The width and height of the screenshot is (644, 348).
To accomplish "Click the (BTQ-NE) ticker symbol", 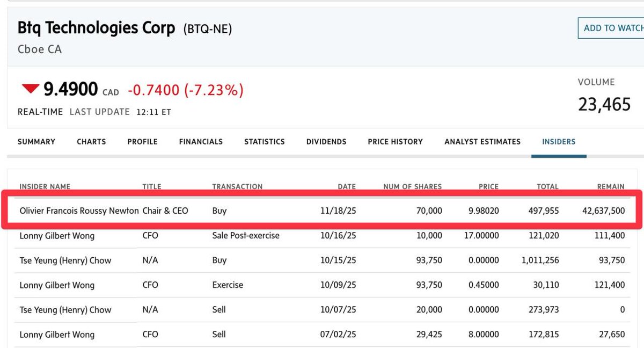I will [208, 29].
